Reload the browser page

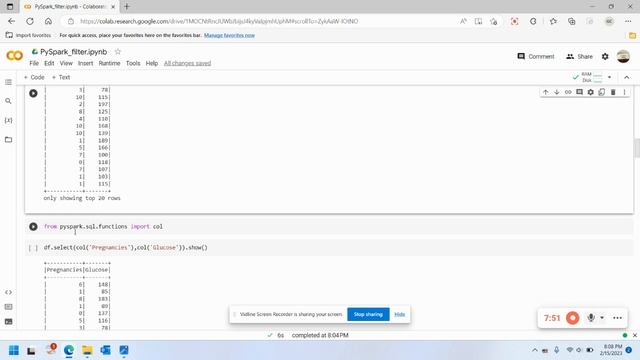tap(30, 21)
